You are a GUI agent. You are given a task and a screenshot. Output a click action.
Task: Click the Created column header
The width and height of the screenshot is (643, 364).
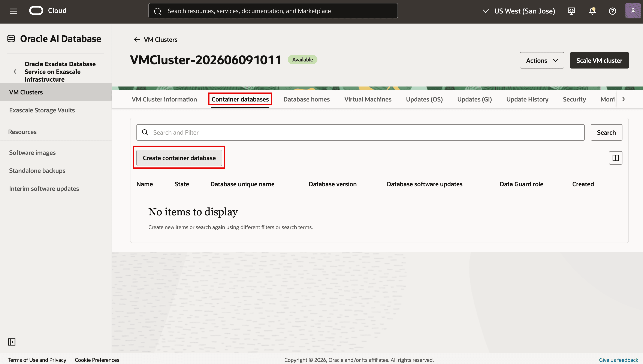click(x=583, y=184)
